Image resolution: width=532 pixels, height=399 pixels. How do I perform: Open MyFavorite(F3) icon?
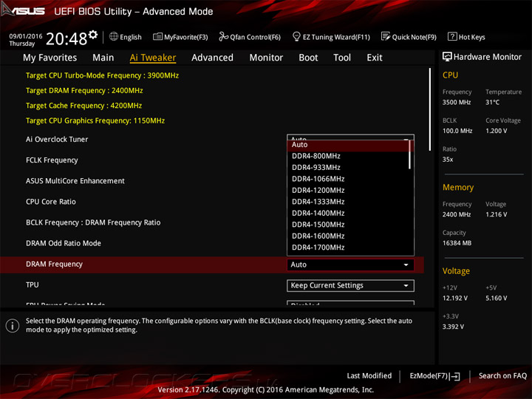pos(157,36)
